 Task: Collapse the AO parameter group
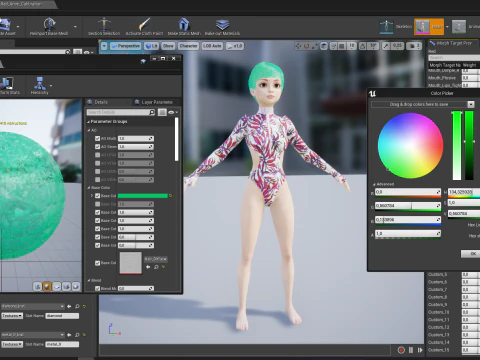click(89, 130)
